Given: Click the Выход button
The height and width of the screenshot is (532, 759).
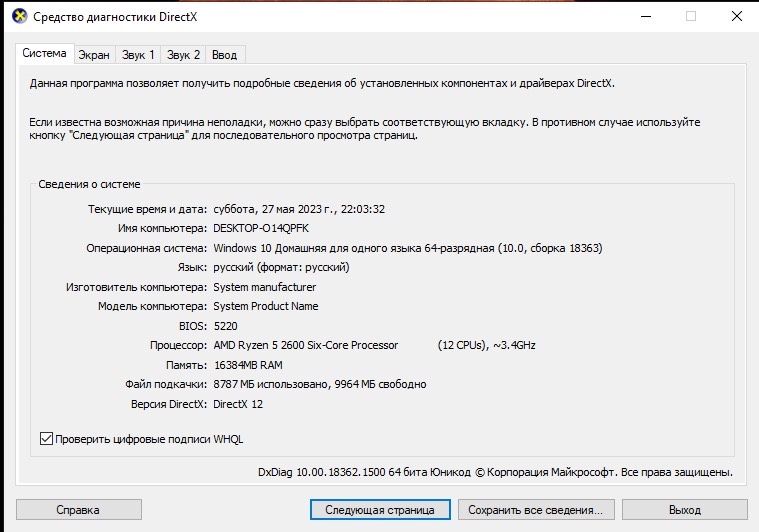Looking at the screenshot, I should tap(684, 510).
